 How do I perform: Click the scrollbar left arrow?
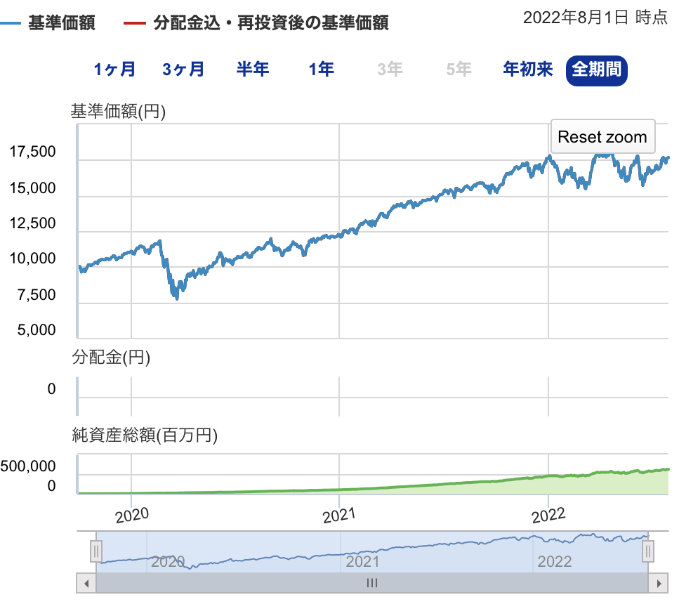(86, 583)
